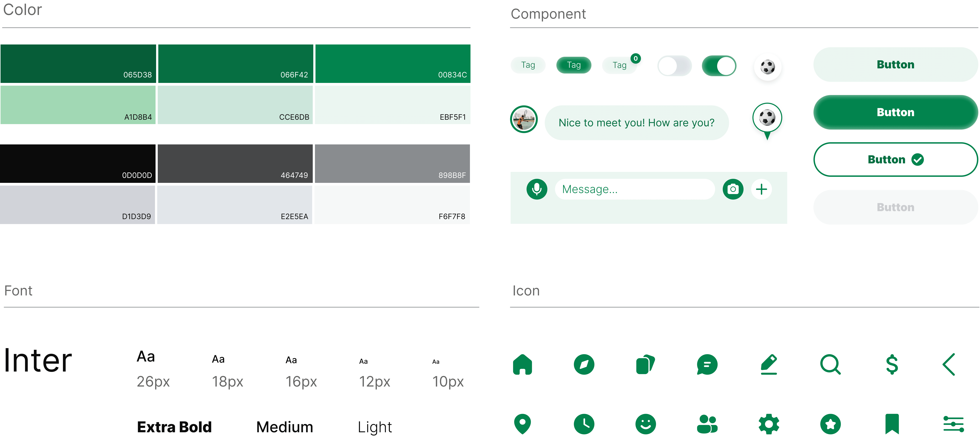Pick the 00834C green color swatch
Screen dimensions: 980x436
pyautogui.click(x=393, y=63)
